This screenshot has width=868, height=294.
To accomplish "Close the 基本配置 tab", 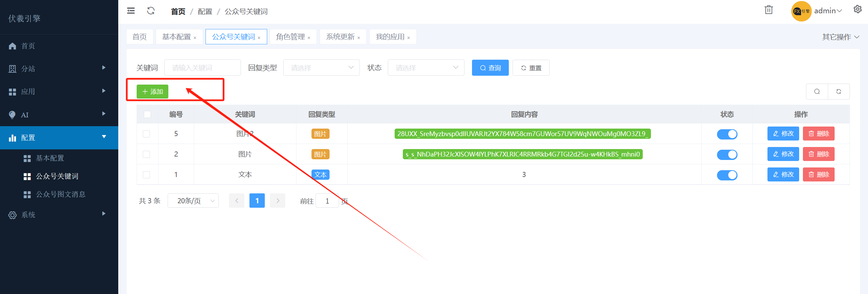I will (195, 38).
